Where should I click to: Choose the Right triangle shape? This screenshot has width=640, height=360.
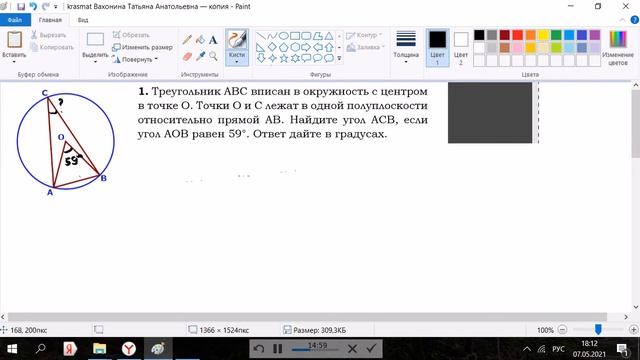click(x=261, y=47)
